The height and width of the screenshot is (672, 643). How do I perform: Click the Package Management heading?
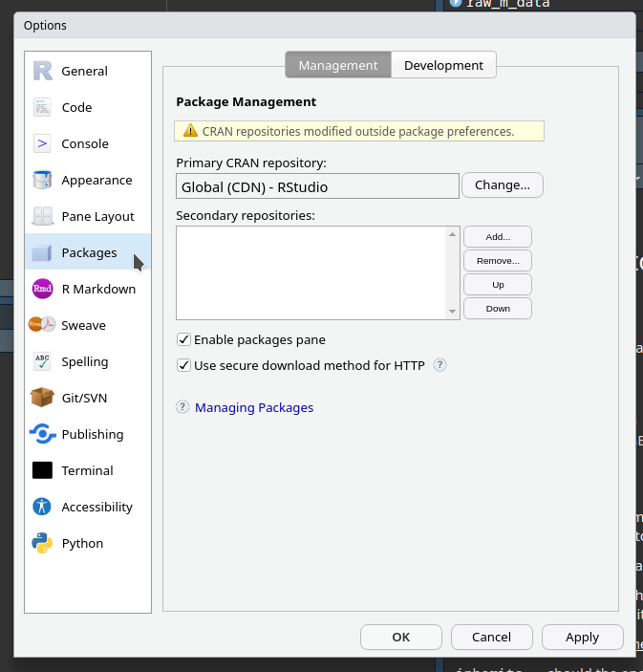246,102
